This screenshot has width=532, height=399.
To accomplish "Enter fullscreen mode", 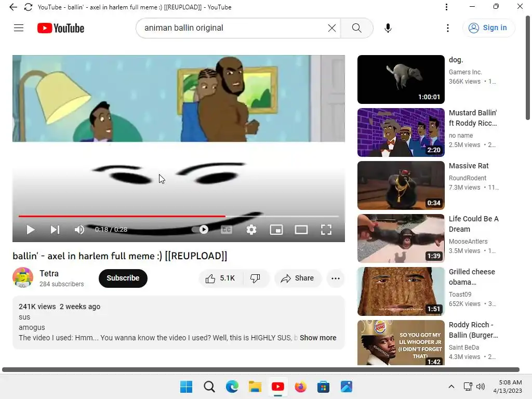I will (x=326, y=230).
